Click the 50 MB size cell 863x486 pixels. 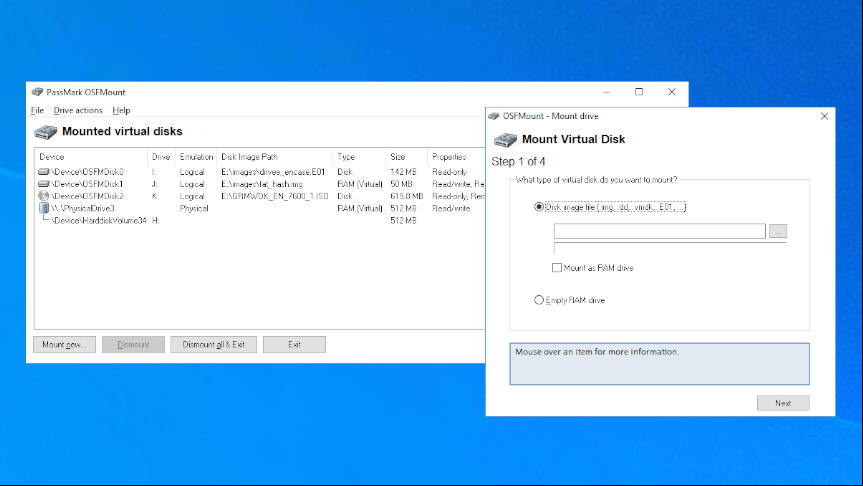[x=401, y=184]
